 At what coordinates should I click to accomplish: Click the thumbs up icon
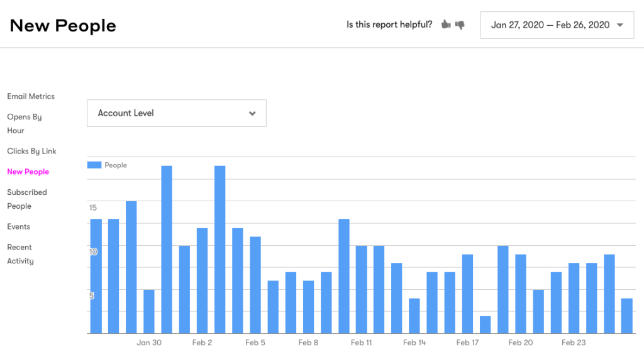446,25
